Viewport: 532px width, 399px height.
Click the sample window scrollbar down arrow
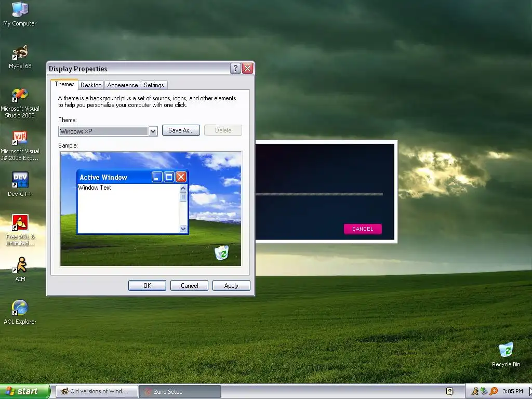coord(183,229)
